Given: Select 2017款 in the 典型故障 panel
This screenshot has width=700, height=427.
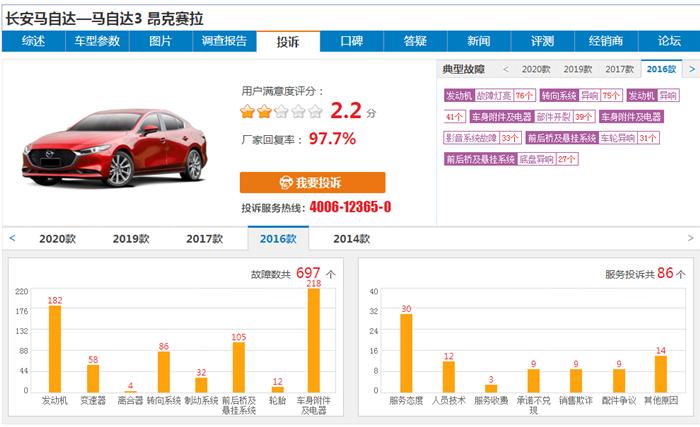Looking at the screenshot, I should pyautogui.click(x=620, y=69).
